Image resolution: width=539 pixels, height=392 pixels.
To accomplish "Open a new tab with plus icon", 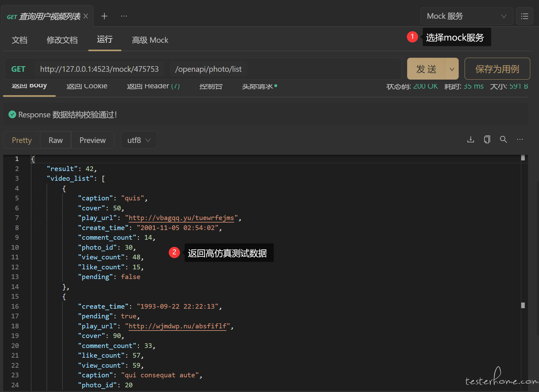I will pos(104,16).
